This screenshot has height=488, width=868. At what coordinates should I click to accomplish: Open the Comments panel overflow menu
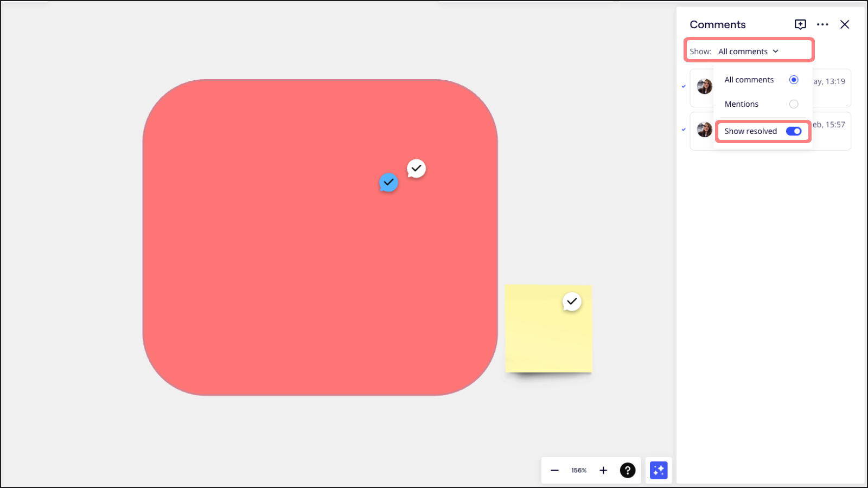[x=822, y=24]
